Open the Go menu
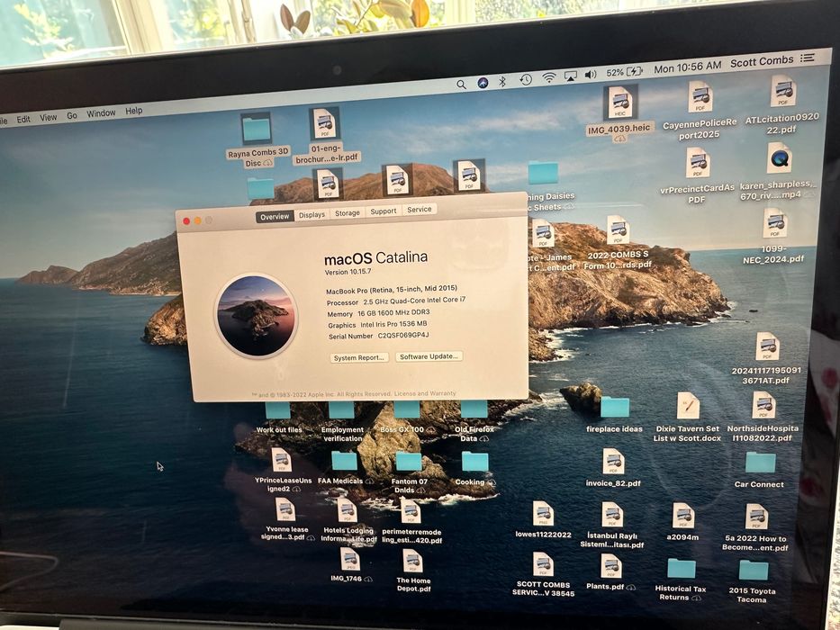The image size is (840, 630). 72,115
